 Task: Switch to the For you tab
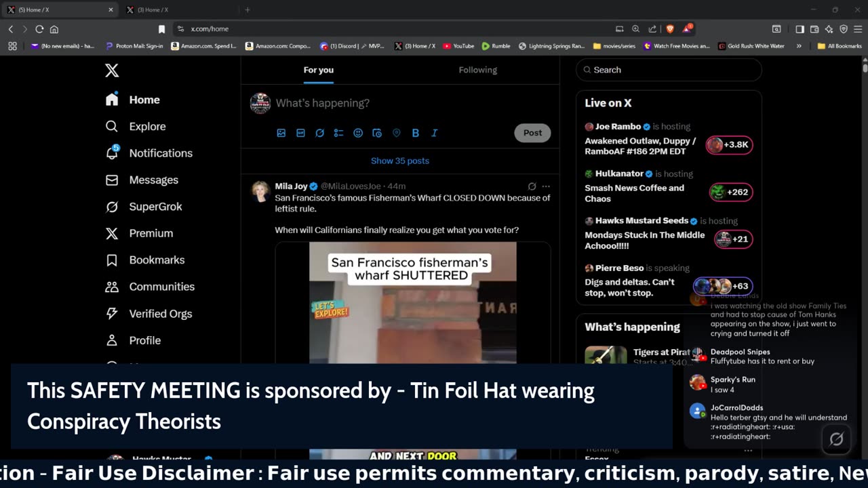click(x=318, y=70)
